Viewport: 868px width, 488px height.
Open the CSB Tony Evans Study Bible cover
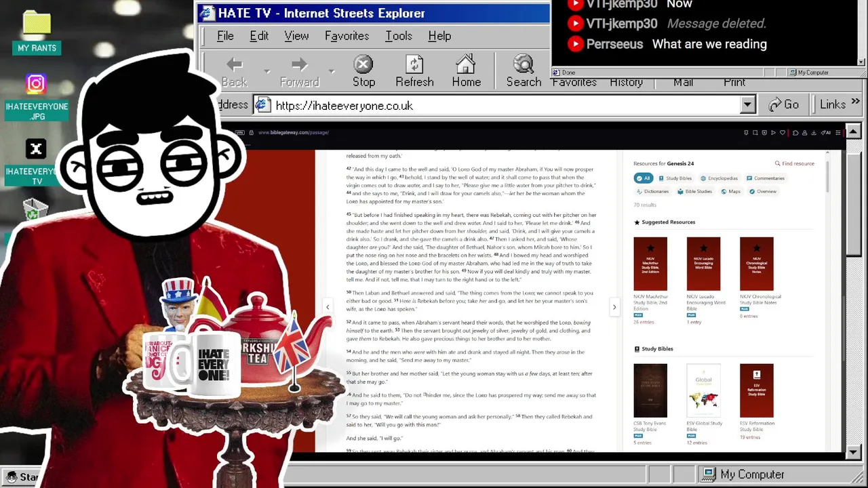[x=650, y=390]
